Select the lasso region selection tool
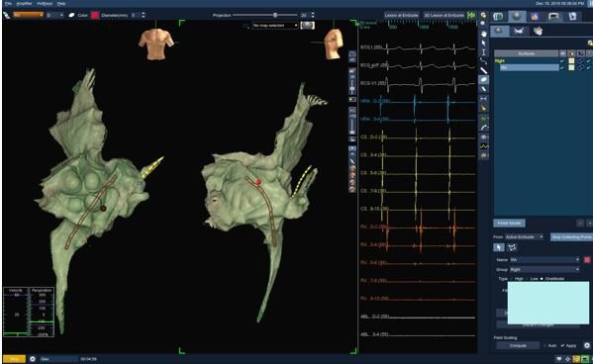This screenshot has height=364, width=593. click(512, 247)
